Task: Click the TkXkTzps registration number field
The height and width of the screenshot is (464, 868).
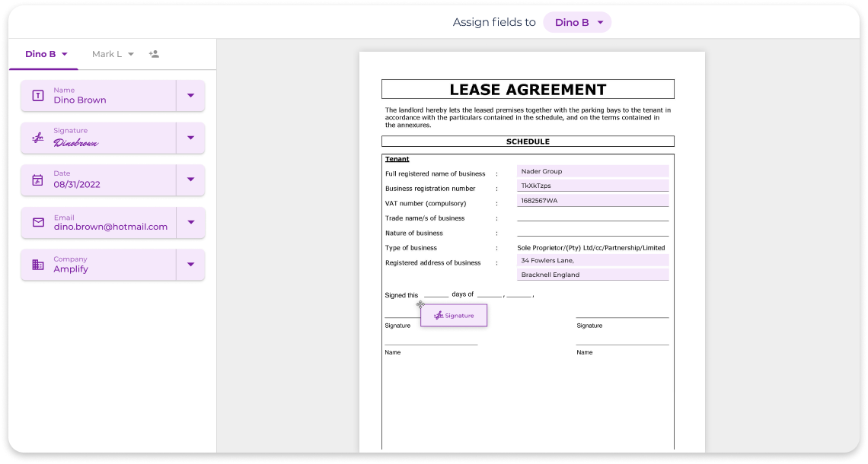Action: (593, 186)
